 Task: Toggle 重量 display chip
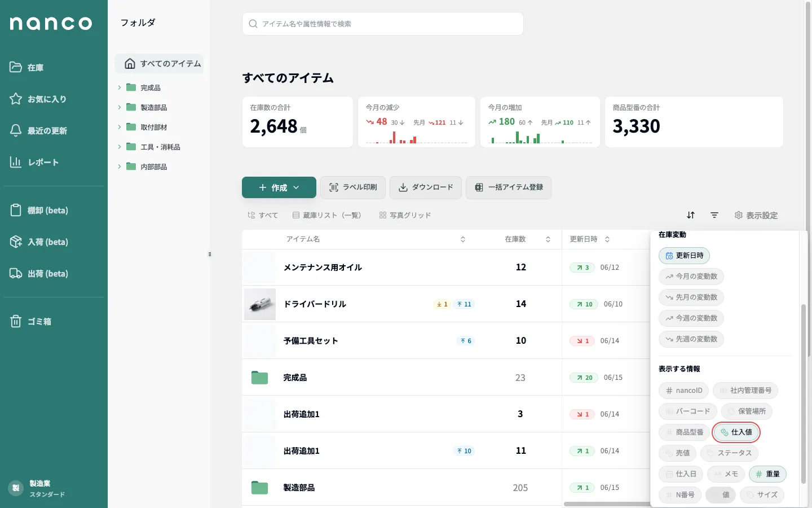(x=767, y=474)
